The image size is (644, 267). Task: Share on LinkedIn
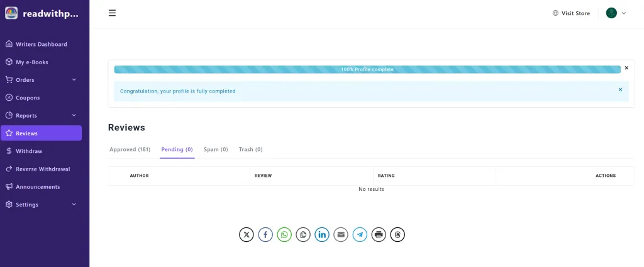[x=322, y=235]
